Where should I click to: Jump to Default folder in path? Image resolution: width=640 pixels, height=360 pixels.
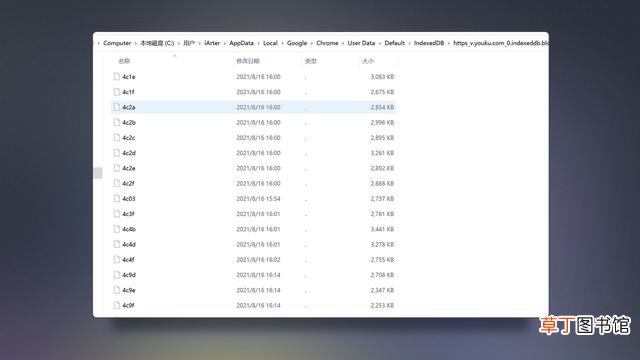[x=394, y=43]
